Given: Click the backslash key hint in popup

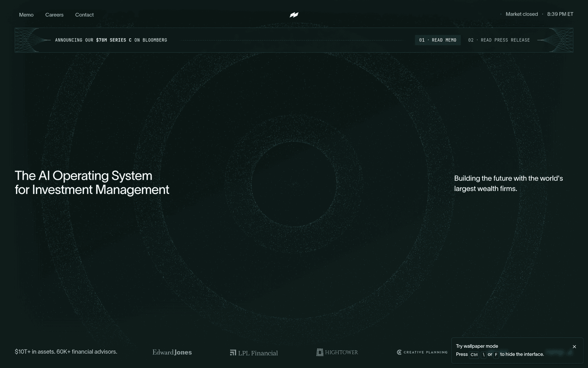Looking at the screenshot, I should point(483,355).
